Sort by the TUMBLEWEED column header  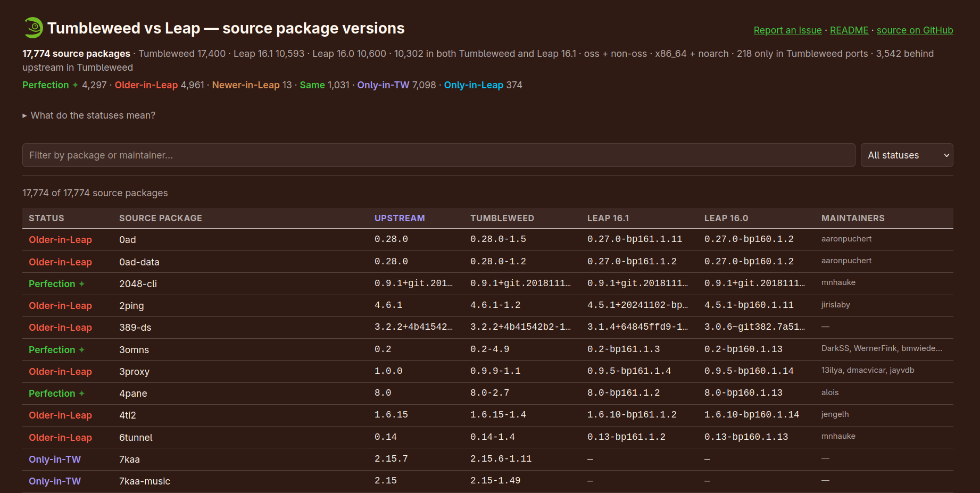tap(502, 218)
